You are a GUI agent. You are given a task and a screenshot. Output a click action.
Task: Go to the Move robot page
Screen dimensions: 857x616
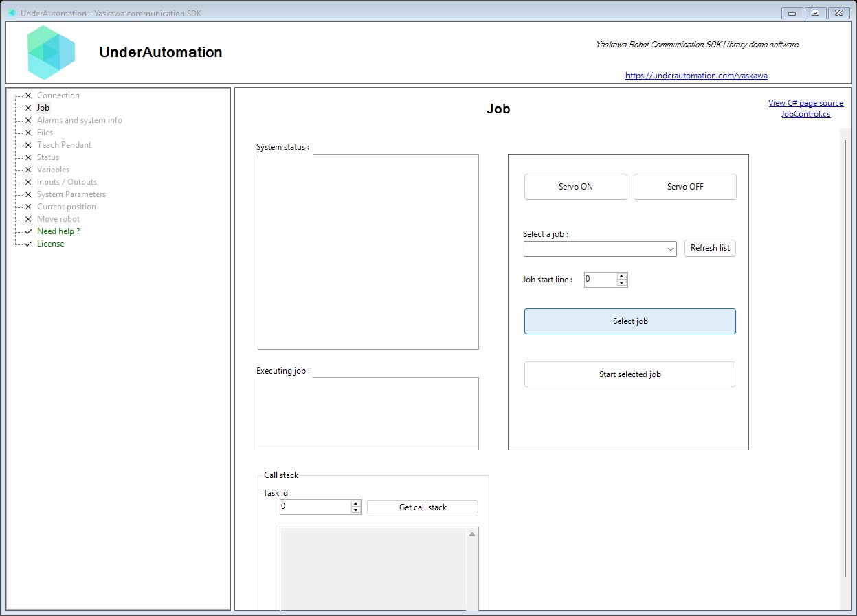(x=58, y=219)
